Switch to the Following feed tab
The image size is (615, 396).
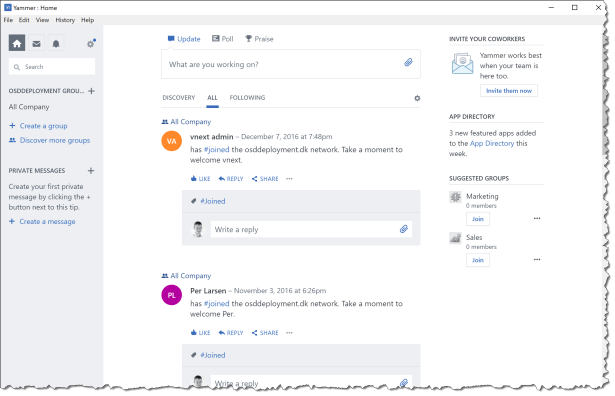click(247, 98)
